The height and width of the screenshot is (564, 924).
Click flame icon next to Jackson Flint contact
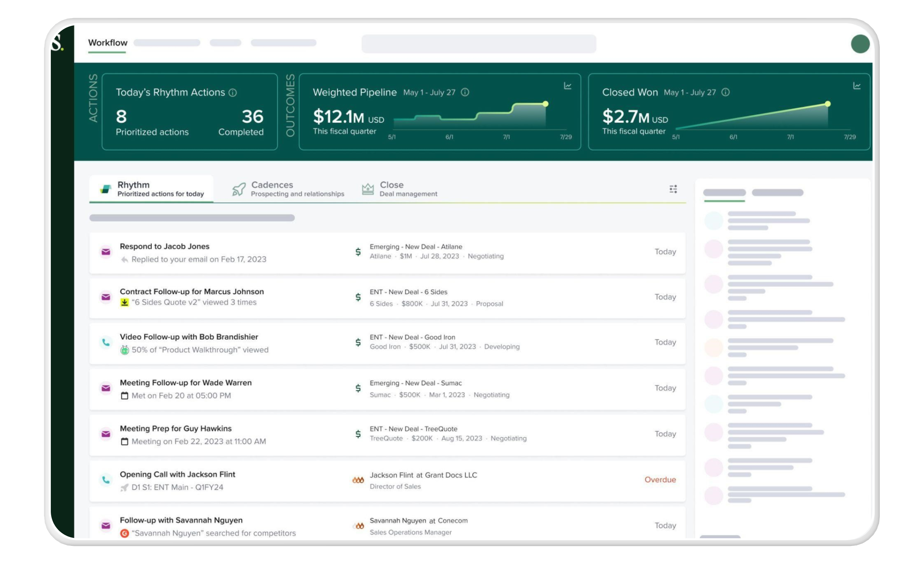pyautogui.click(x=358, y=480)
